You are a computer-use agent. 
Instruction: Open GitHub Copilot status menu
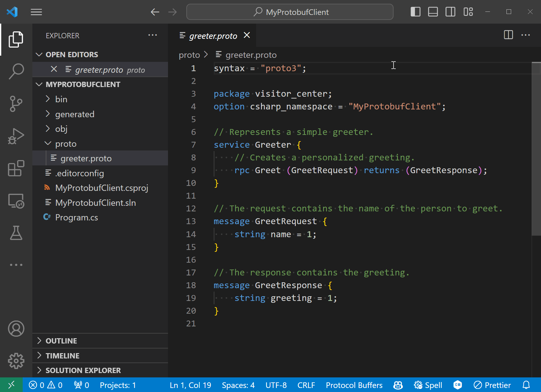398,385
